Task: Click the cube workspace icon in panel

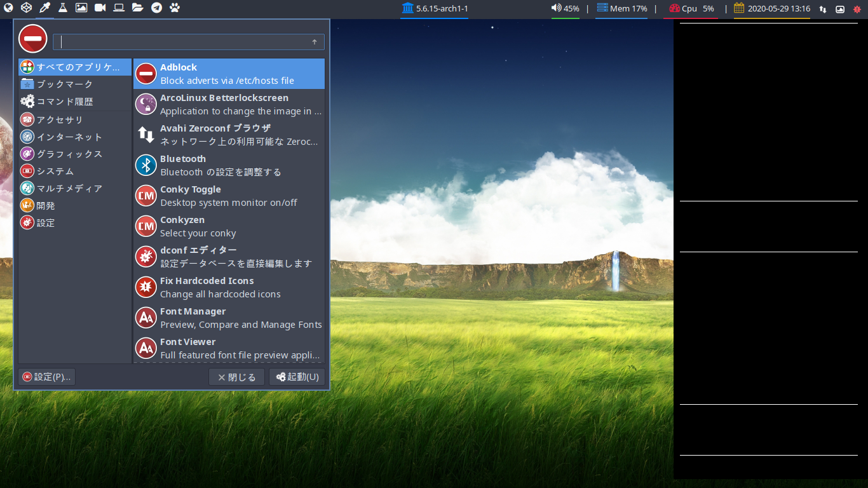Action: click(26, 8)
